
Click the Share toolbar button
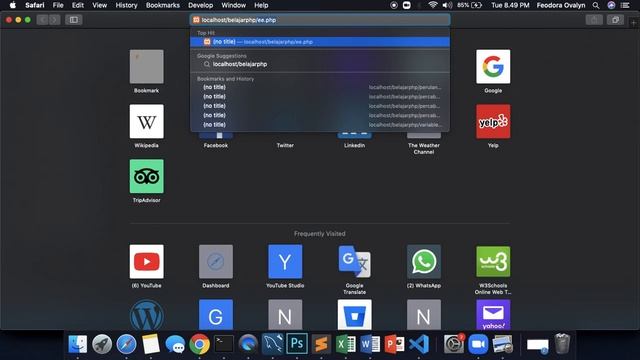click(594, 20)
